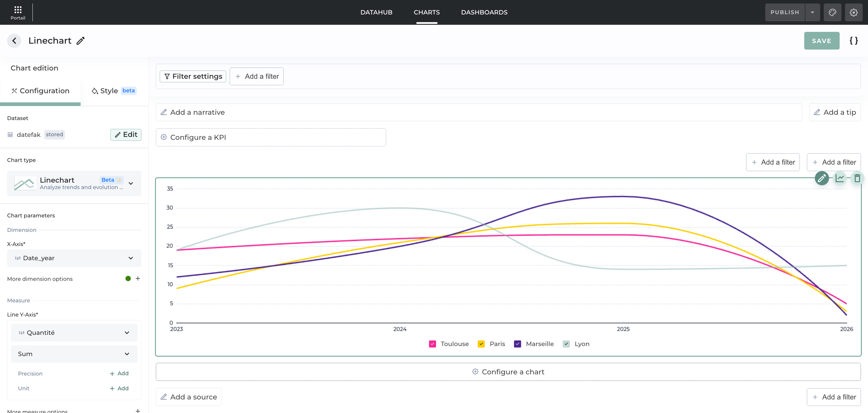Image resolution: width=868 pixels, height=413 pixels.
Task: Click the green dot in dimension options
Action: (128, 278)
